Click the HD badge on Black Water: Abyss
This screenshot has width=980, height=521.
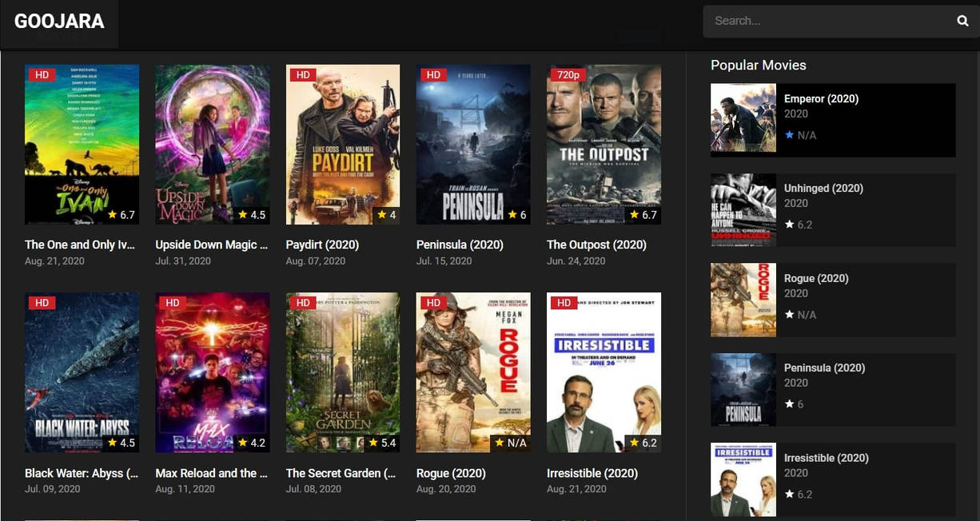tap(42, 303)
